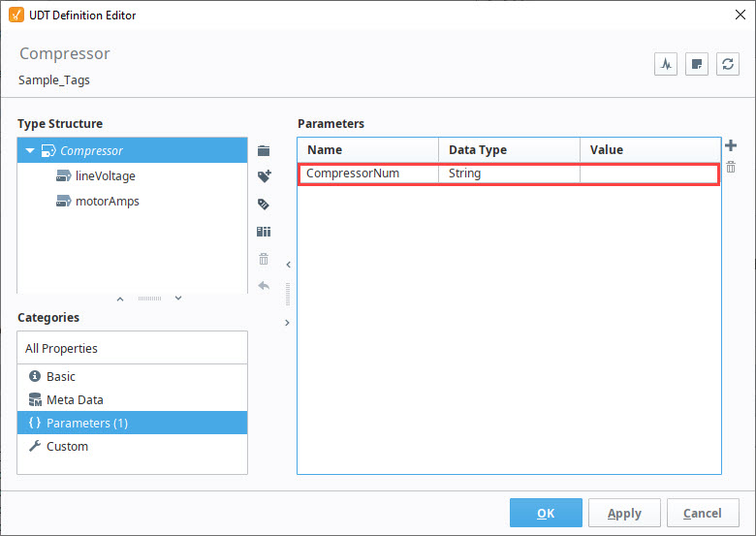Collapse left panel with left chevron
Image resolution: width=756 pixels, height=536 pixels.
coord(288,265)
